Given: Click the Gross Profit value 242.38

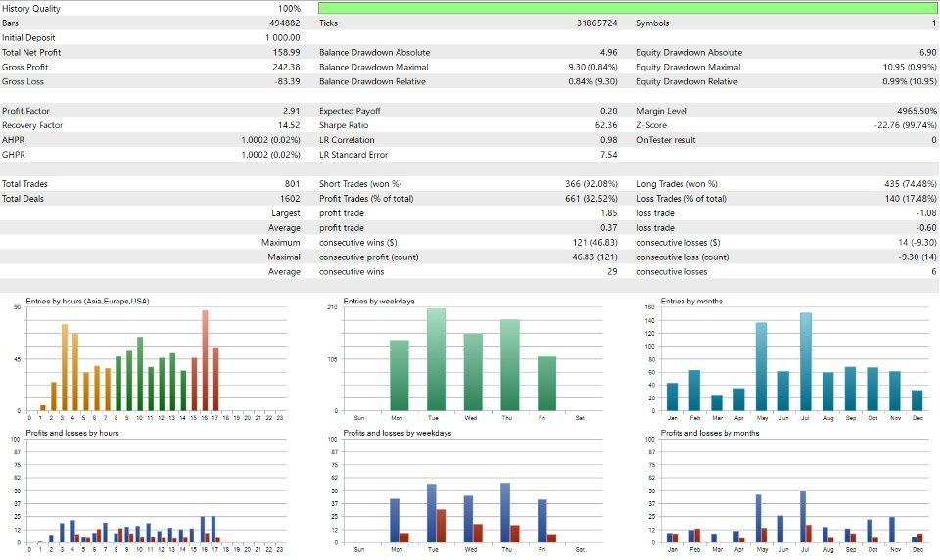Looking at the screenshot, I should pos(287,68).
